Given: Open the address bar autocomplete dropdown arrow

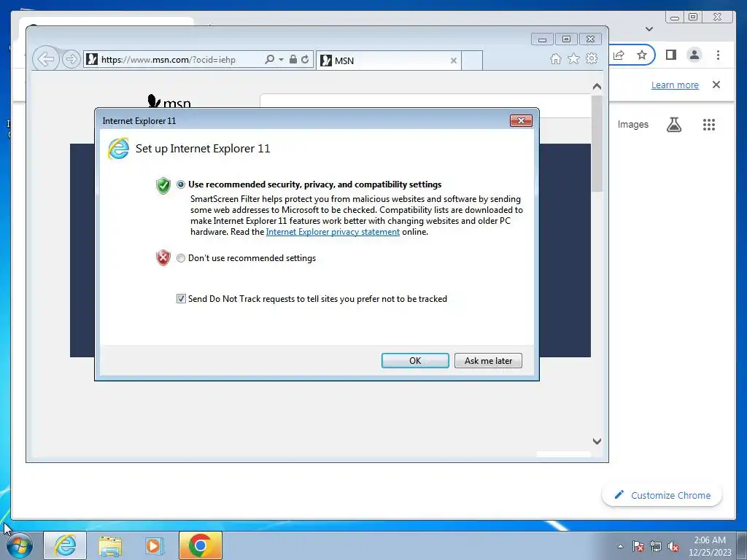Looking at the screenshot, I should 281,60.
